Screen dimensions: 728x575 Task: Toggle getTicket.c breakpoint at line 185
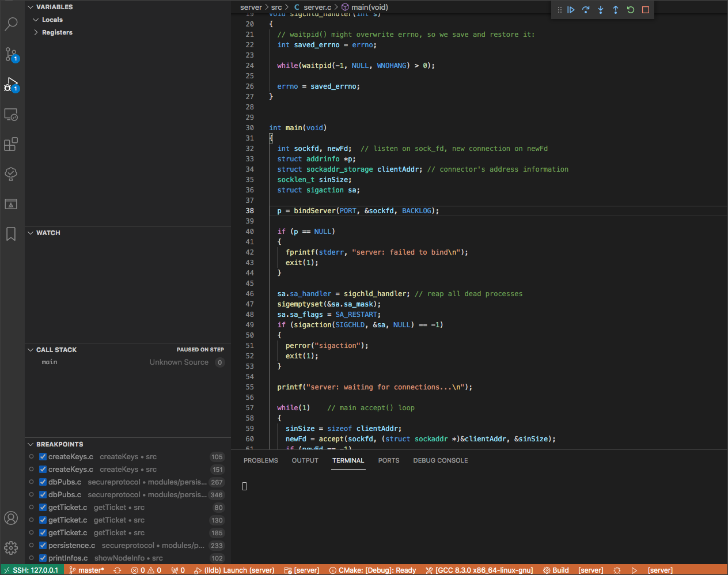tap(43, 533)
